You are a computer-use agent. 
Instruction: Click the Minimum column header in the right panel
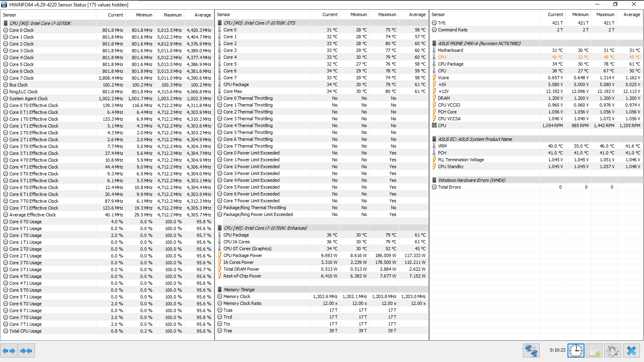click(x=578, y=14)
